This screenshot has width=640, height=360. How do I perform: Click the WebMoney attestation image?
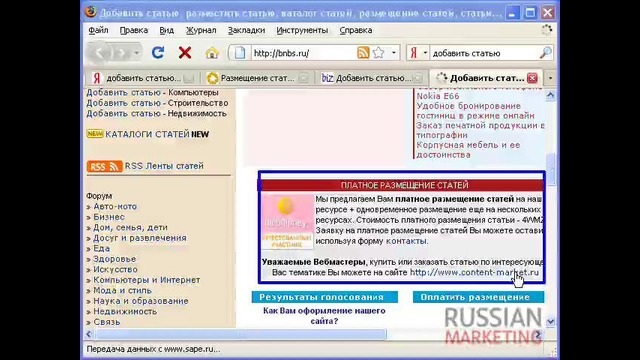[287, 222]
